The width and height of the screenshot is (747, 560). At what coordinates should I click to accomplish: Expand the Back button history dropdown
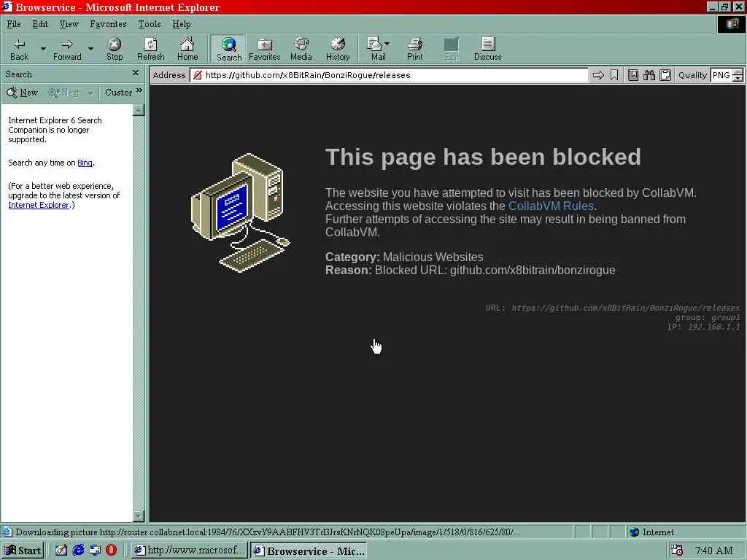[43, 49]
